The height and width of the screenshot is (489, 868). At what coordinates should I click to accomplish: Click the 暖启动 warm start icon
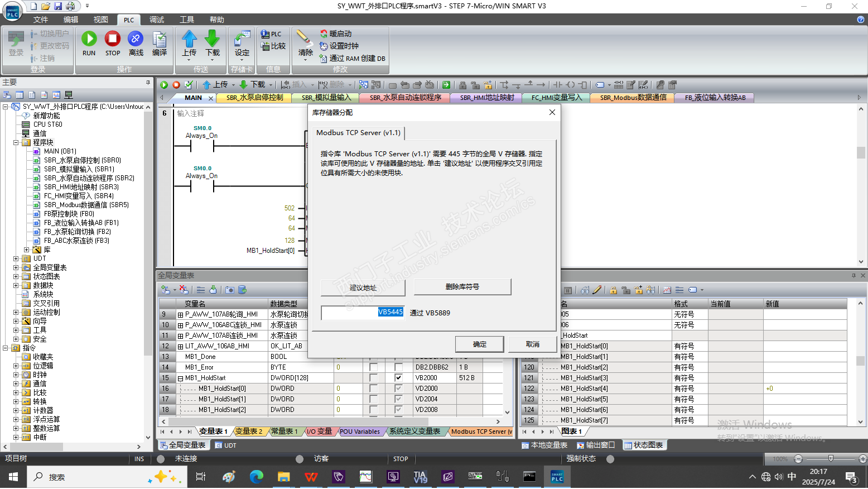pos(324,34)
